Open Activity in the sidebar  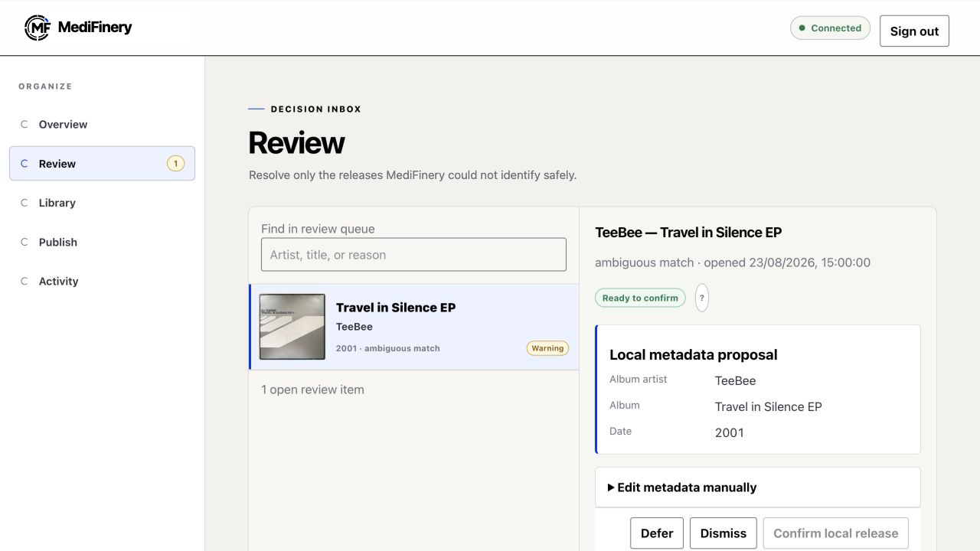[102, 281]
